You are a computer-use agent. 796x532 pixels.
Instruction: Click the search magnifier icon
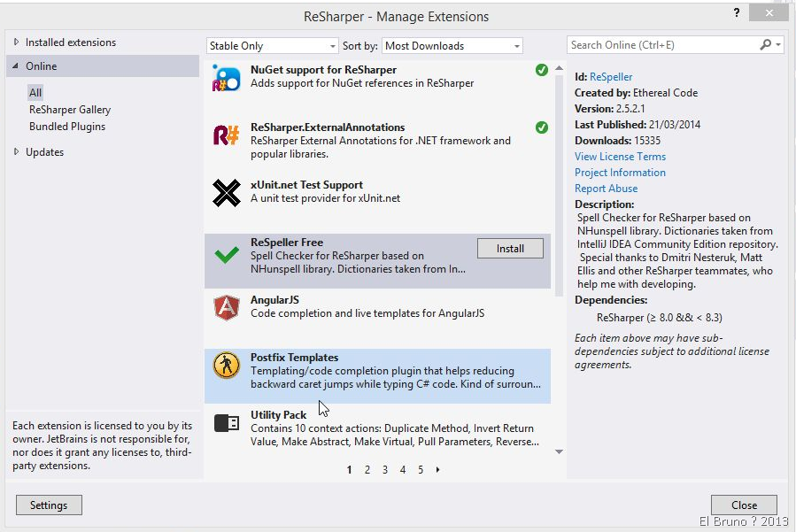(766, 45)
